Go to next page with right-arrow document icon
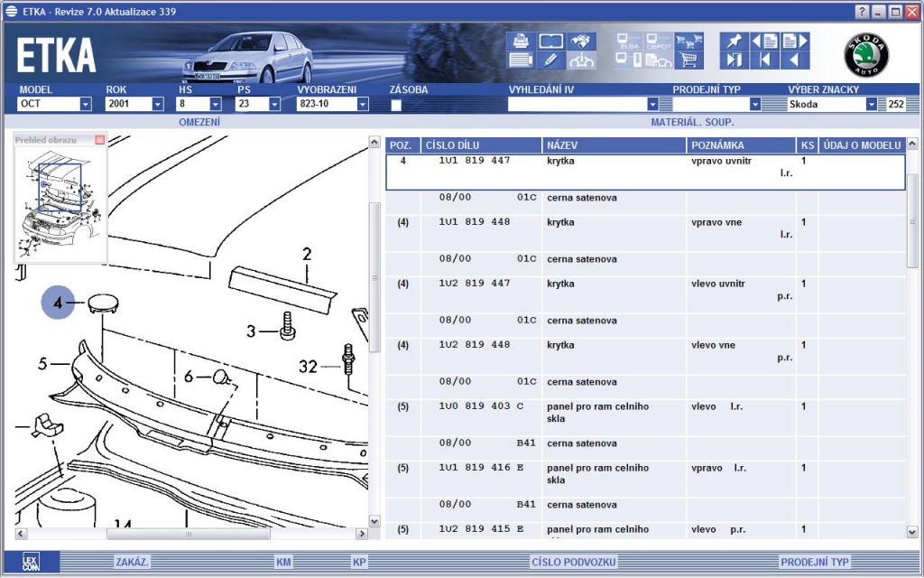 (x=795, y=42)
